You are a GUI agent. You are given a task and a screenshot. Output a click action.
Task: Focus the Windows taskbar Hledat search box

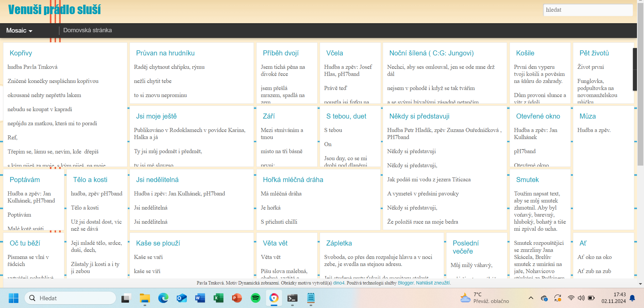point(70,298)
